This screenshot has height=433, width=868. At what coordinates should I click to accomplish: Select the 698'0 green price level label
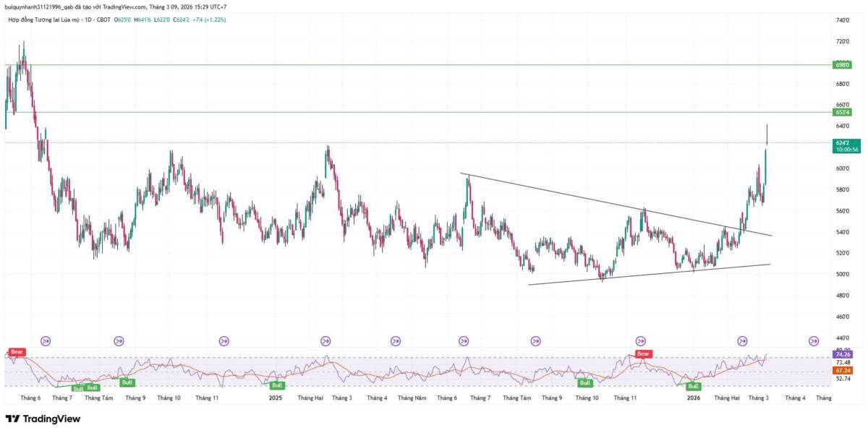(x=842, y=65)
